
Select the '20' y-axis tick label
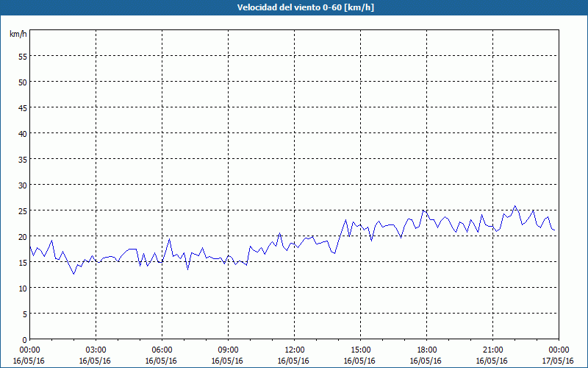pos(23,236)
